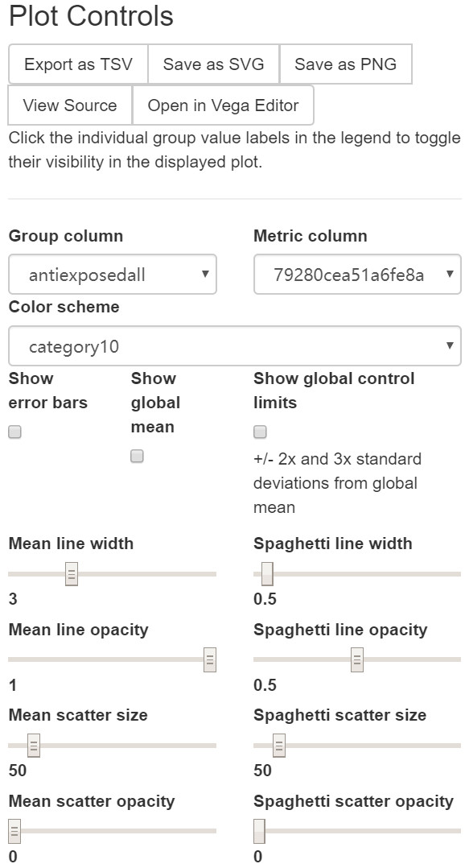Image resolution: width=465 pixels, height=868 pixels.
Task: Click the Spaghetti line width slider handle
Action: point(267,573)
